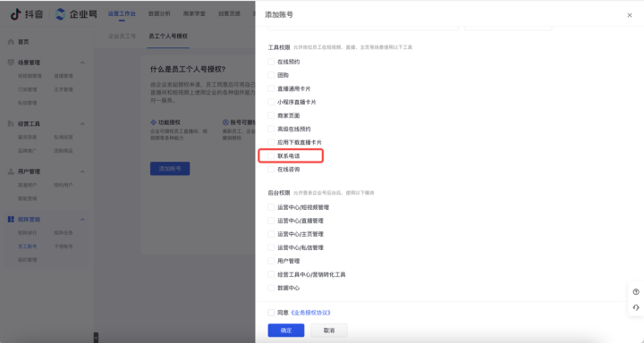Tick 运营中心/私信管理 checkbox
Screen dimensions: 644x343
click(x=271, y=247)
